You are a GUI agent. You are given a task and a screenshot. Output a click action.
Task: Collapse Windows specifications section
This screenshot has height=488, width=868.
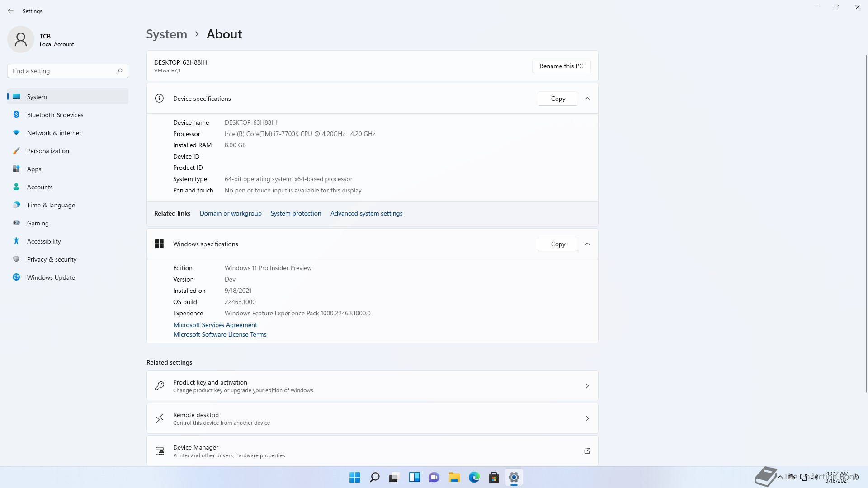click(x=587, y=244)
